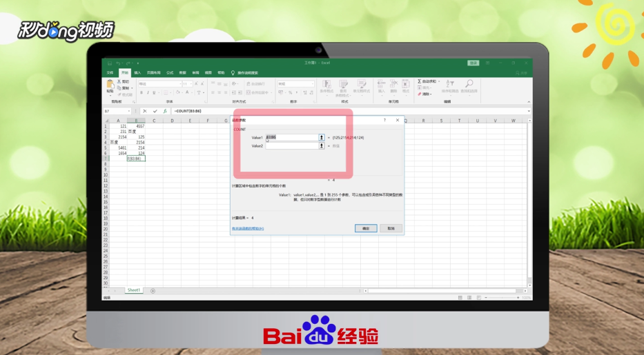Click the Font Color A icon
This screenshot has height=355, width=644.
[x=187, y=92]
